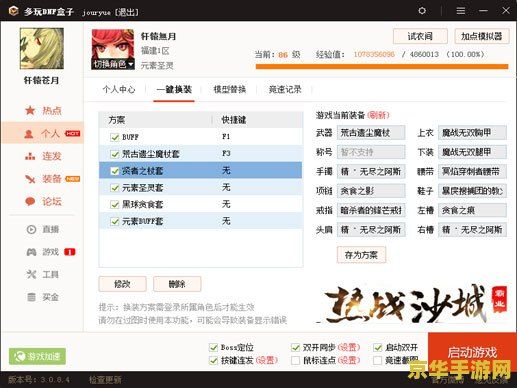The image size is (517, 388).
Task: Click the red notification badge next to 游戏
Action: [x=69, y=252]
